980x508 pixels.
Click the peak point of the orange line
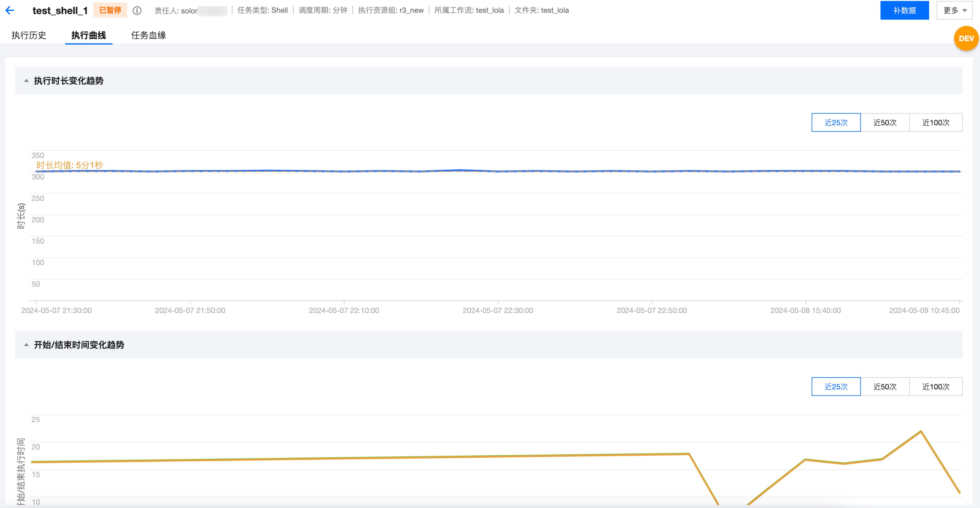[x=921, y=431]
